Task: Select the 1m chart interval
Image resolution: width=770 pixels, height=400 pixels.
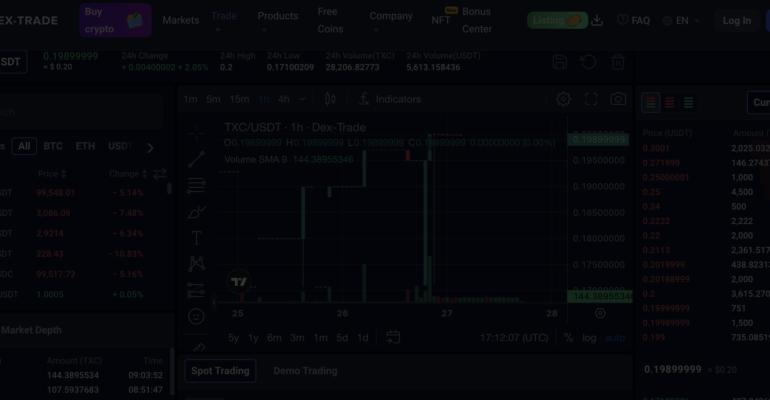Action: (191, 99)
